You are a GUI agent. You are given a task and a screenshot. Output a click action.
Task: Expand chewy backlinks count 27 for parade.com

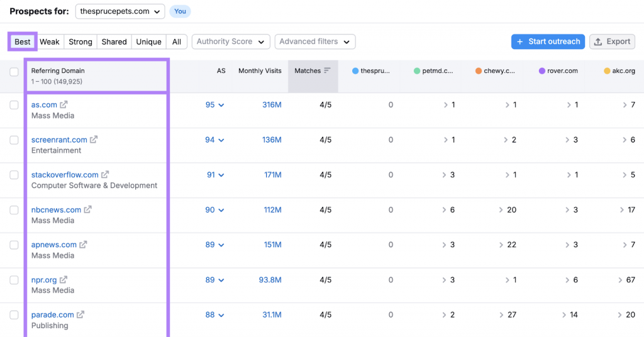[x=508, y=315]
